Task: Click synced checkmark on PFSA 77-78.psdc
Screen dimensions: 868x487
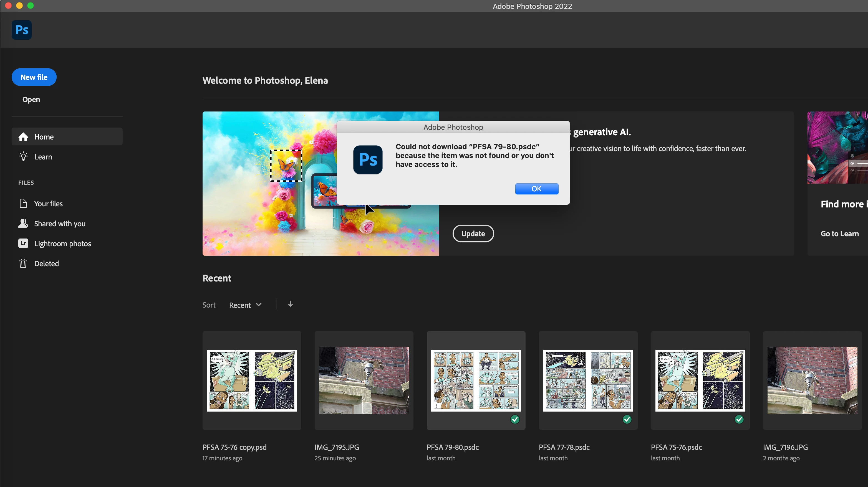Action: tap(627, 419)
